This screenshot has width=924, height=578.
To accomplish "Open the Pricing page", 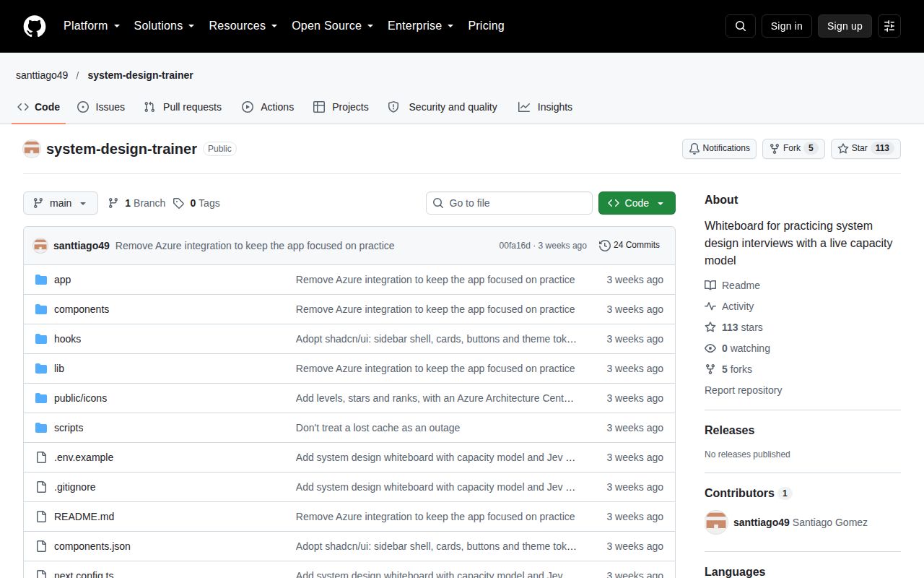I will 486,26.
